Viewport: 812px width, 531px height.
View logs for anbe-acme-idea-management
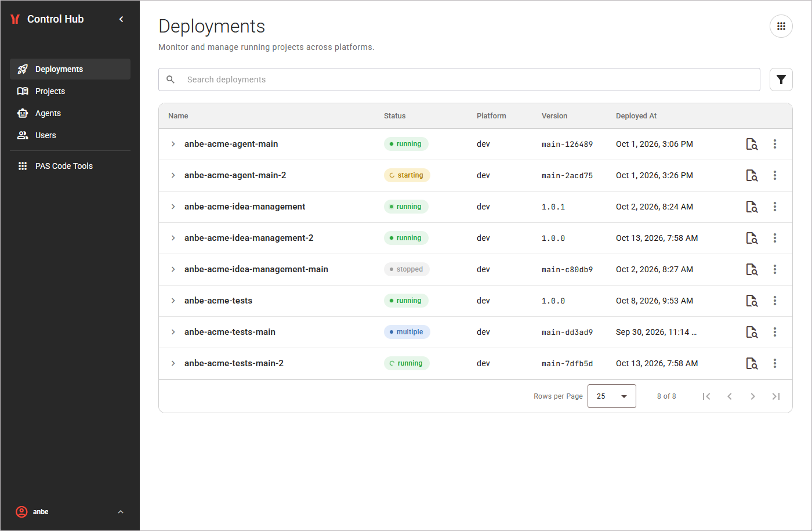click(752, 207)
